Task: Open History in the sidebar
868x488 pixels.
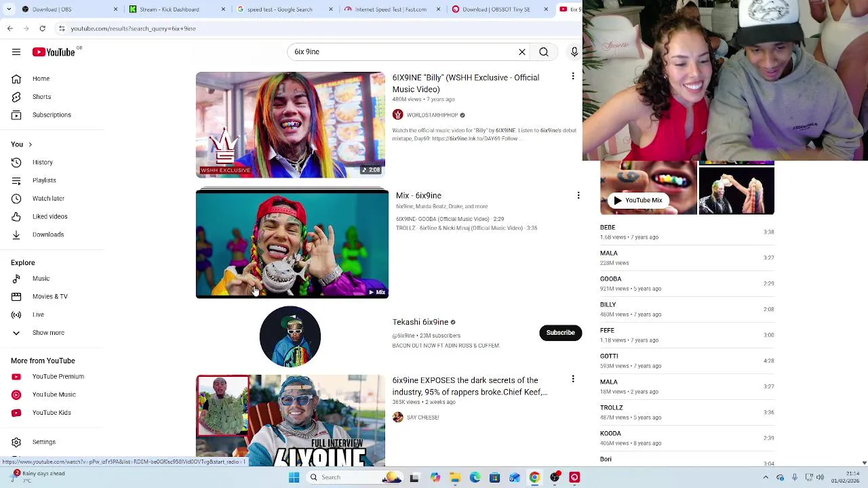Action: (42, 162)
